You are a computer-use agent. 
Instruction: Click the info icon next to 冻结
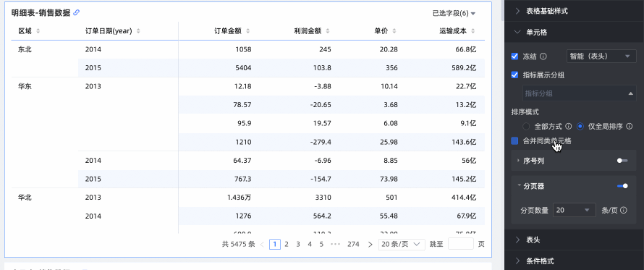(x=543, y=56)
